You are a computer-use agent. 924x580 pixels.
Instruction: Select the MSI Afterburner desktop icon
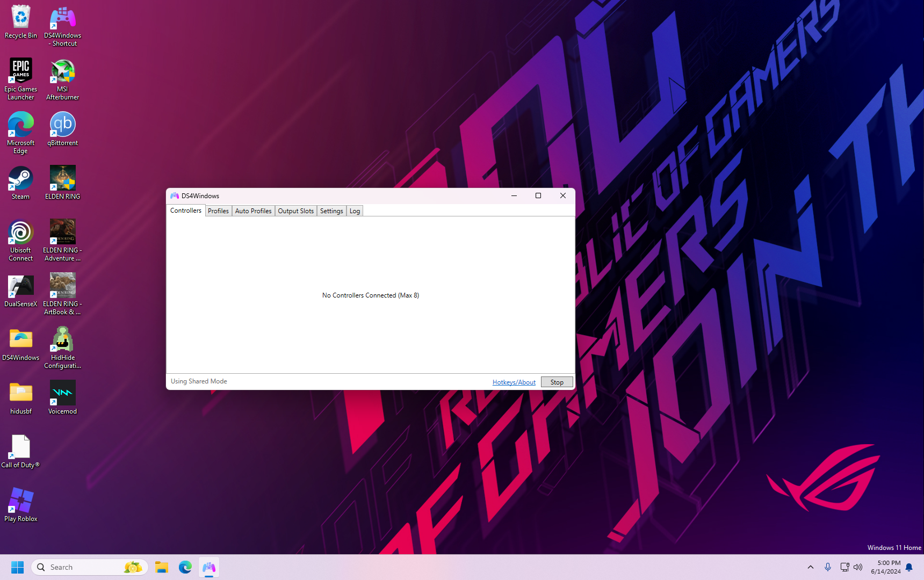[63, 79]
